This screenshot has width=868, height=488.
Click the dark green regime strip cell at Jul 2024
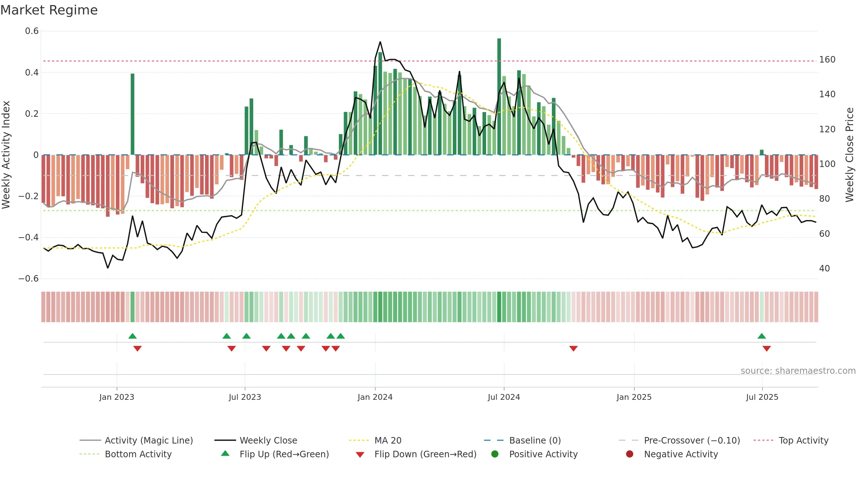(499, 307)
